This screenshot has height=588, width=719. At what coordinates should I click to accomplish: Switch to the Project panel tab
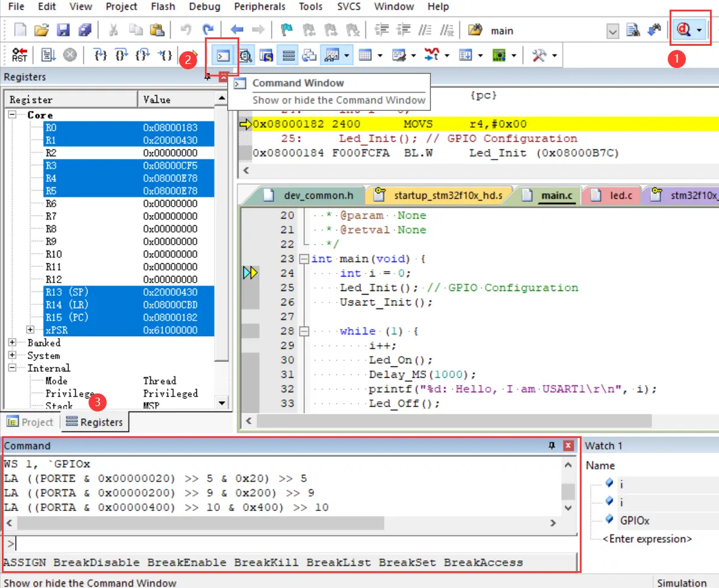coord(31,422)
